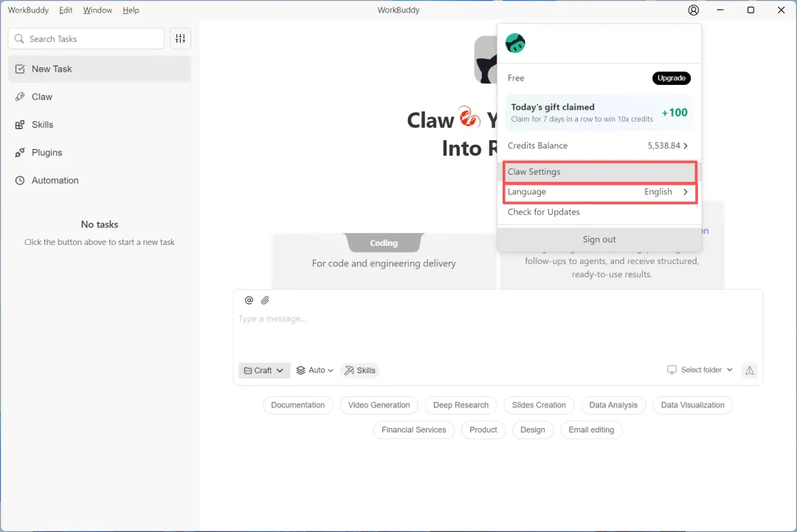This screenshot has height=532, width=797.
Task: Choose the Data Analysis suggestion
Action: coord(613,405)
